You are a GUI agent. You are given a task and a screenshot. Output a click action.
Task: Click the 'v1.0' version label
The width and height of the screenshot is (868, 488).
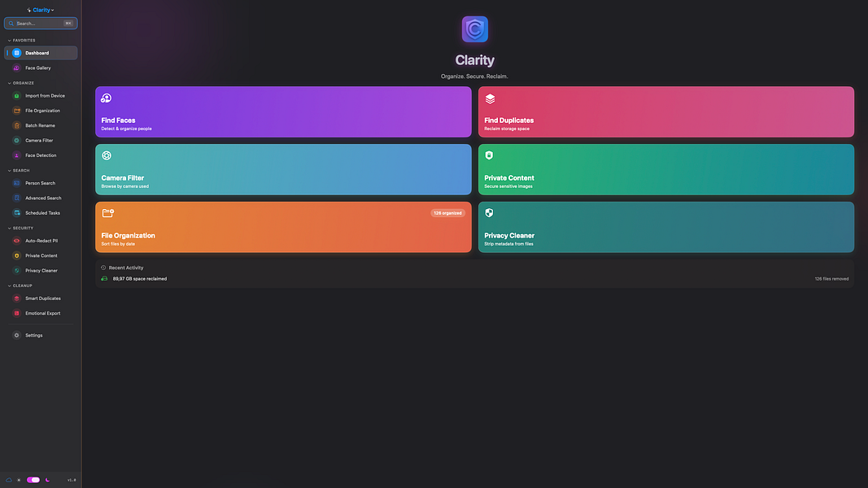click(x=72, y=480)
